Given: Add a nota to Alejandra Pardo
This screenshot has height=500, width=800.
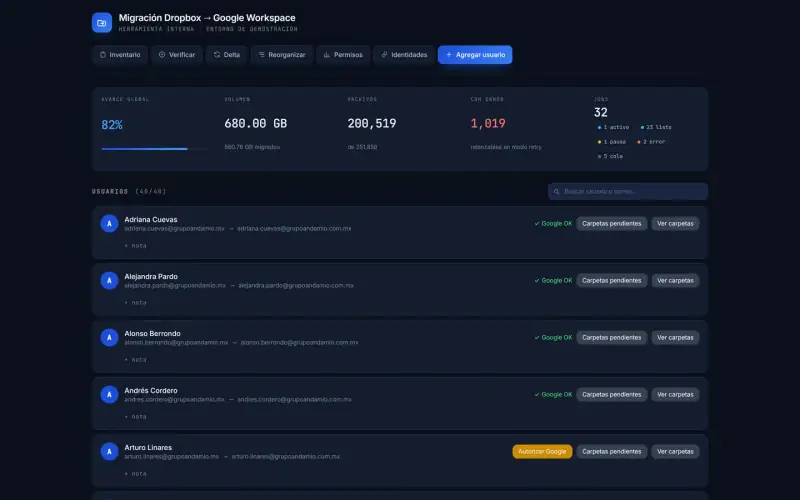Looking at the screenshot, I should 135,303.
